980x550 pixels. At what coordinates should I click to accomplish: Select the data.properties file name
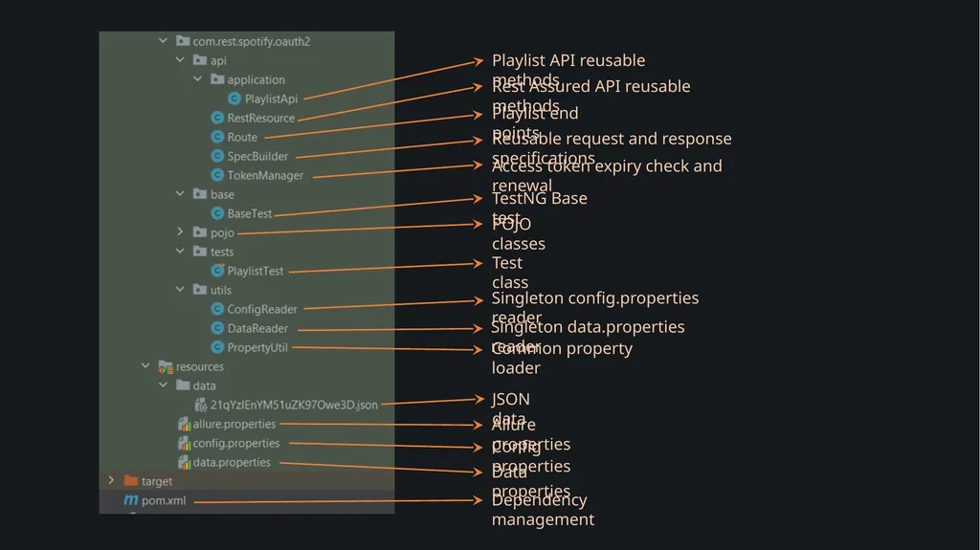point(232,463)
